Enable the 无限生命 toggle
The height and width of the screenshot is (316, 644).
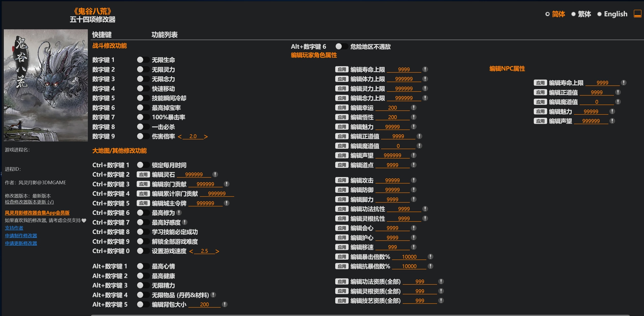pyautogui.click(x=143, y=60)
